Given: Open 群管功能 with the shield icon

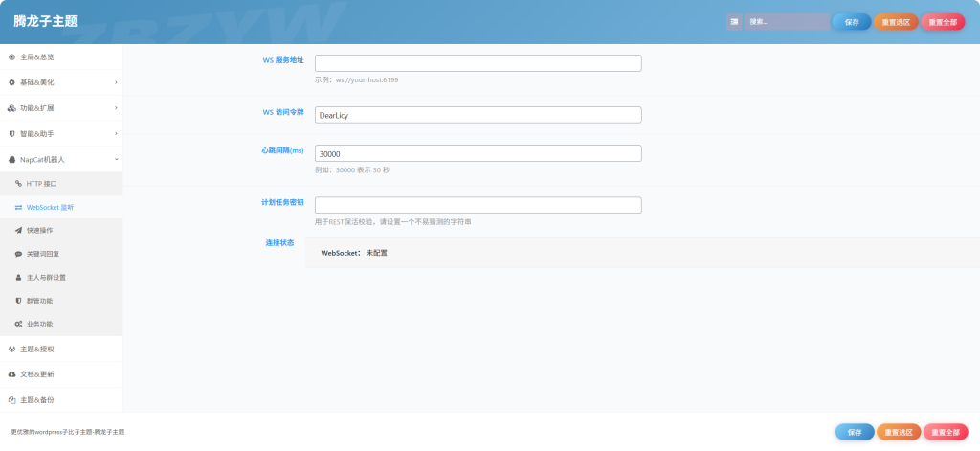Looking at the screenshot, I should (40, 301).
